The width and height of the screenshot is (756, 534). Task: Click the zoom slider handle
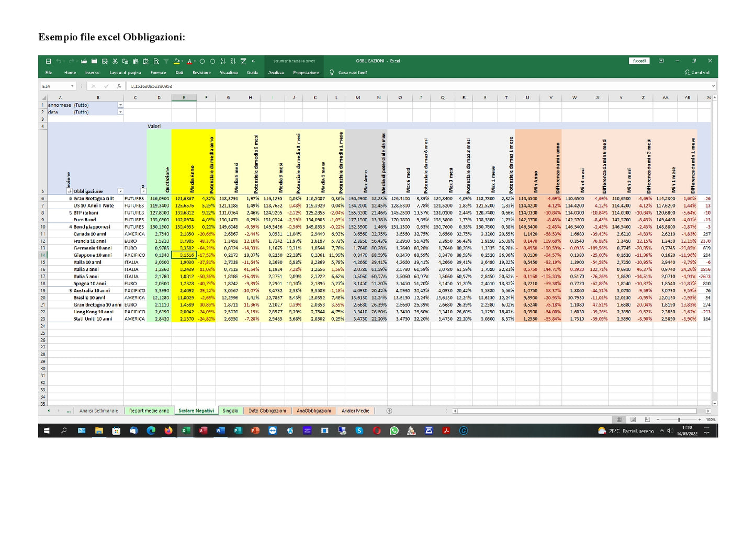(x=679, y=419)
